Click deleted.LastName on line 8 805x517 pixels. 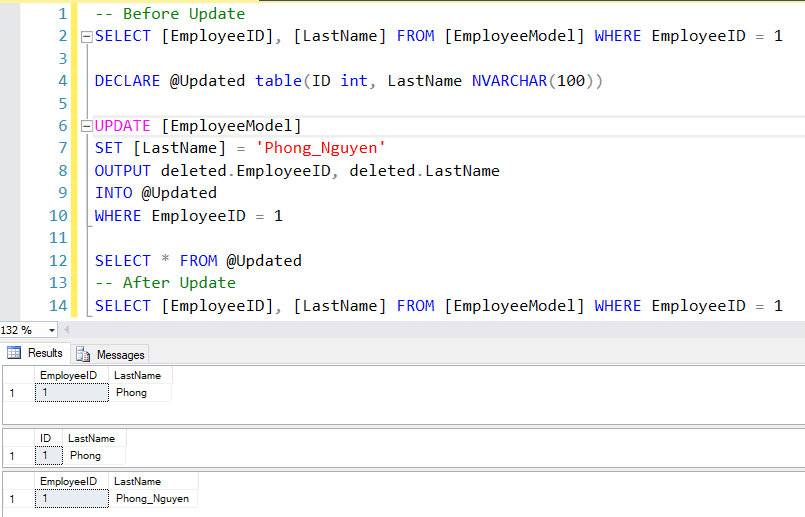click(x=425, y=171)
